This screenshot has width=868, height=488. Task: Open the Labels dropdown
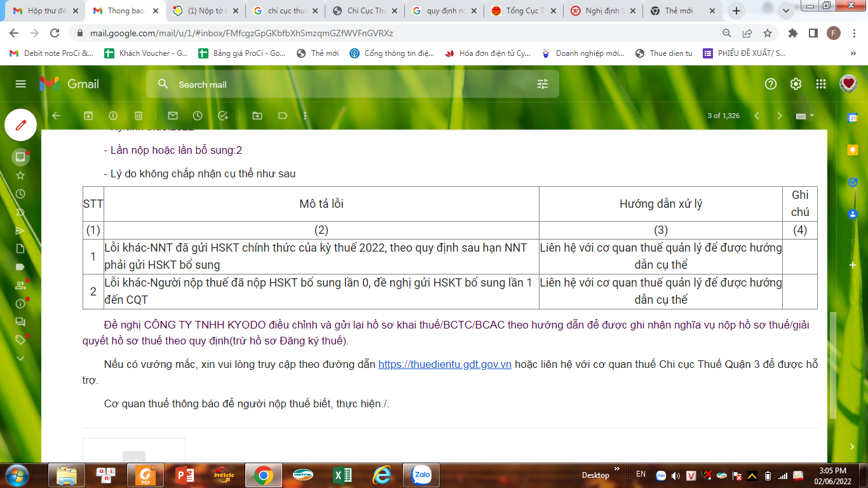pos(283,116)
